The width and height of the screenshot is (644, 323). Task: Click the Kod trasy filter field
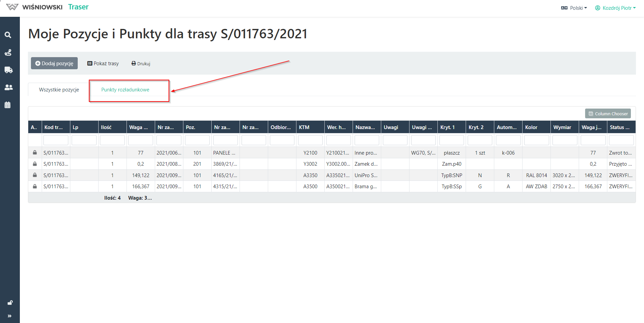coord(56,140)
